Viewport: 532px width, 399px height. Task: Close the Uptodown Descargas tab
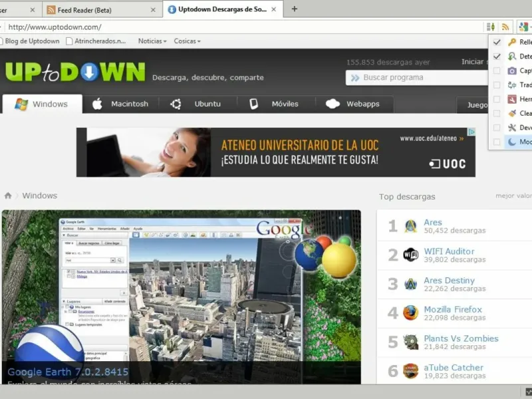[273, 9]
